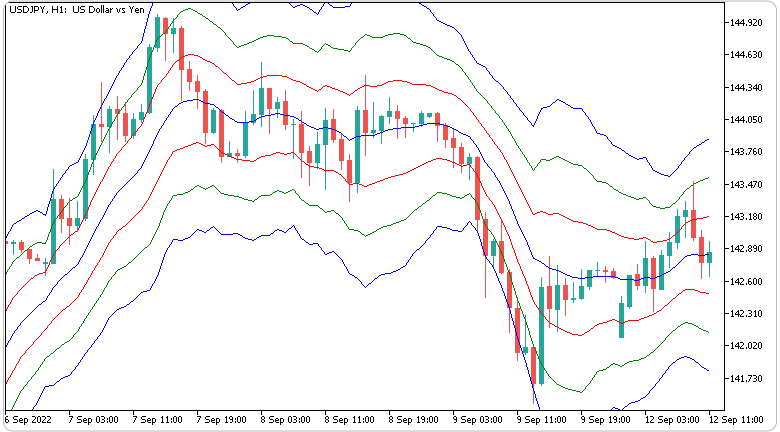Image resolution: width=780 pixels, height=432 pixels.
Task: Select the 143.760 price label
Action: tap(746, 152)
